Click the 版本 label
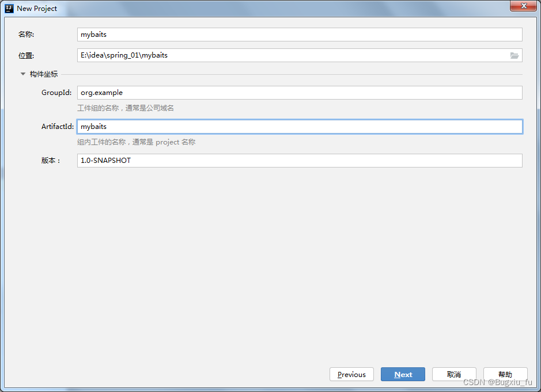The image size is (541, 392). [x=51, y=161]
